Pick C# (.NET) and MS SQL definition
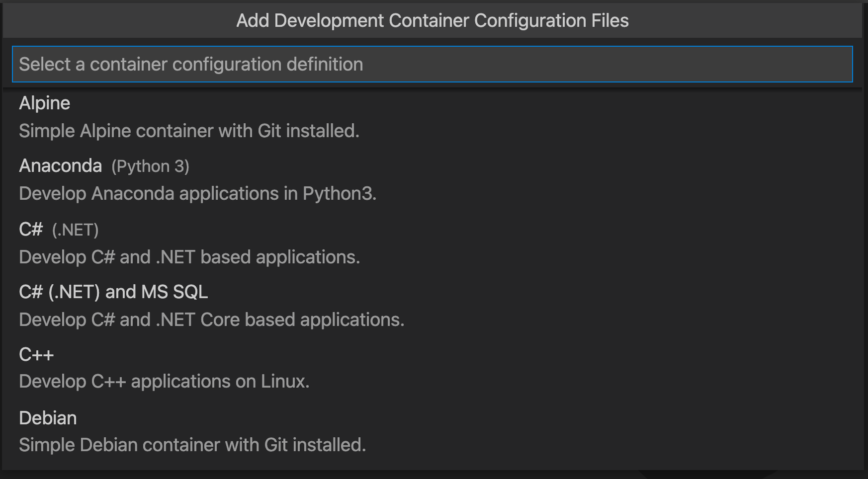 [x=432, y=306]
